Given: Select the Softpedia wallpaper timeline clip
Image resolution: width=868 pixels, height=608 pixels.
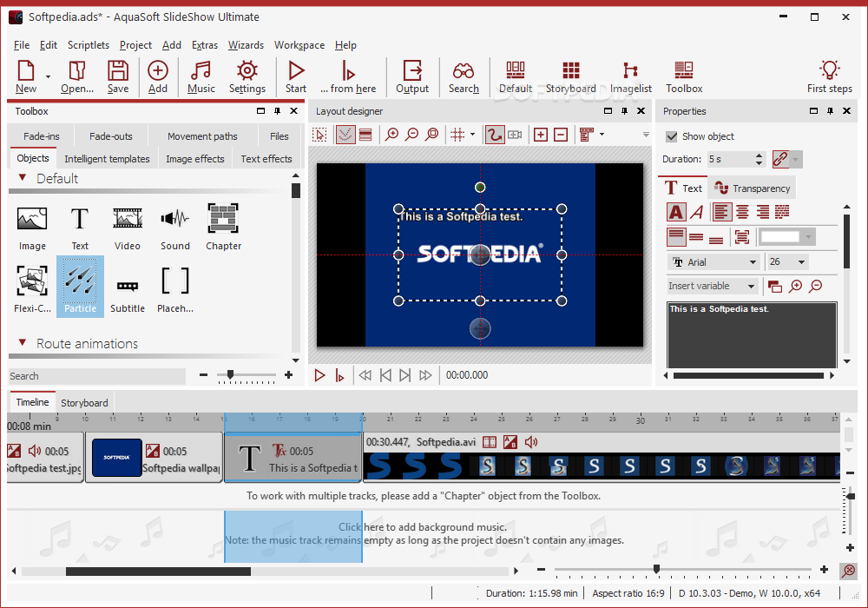Looking at the screenshot, I should 155,458.
